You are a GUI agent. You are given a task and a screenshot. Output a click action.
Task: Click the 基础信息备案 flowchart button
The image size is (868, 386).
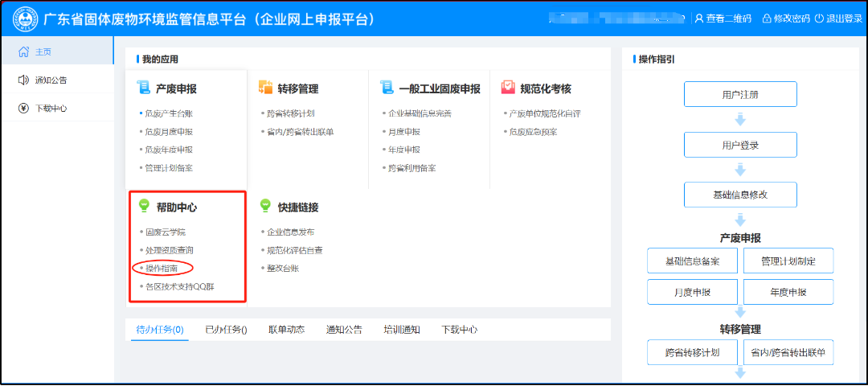(693, 261)
